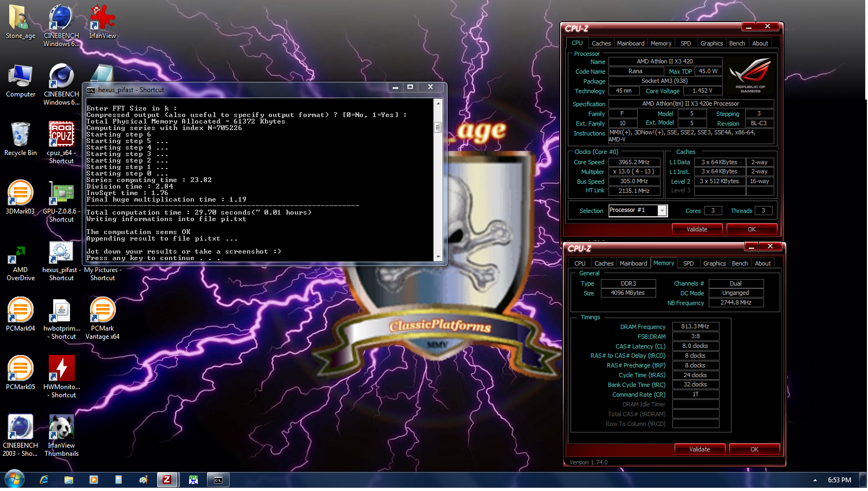
Task: Select Bench tab in lower CPU-Z window
Action: pyautogui.click(x=740, y=263)
